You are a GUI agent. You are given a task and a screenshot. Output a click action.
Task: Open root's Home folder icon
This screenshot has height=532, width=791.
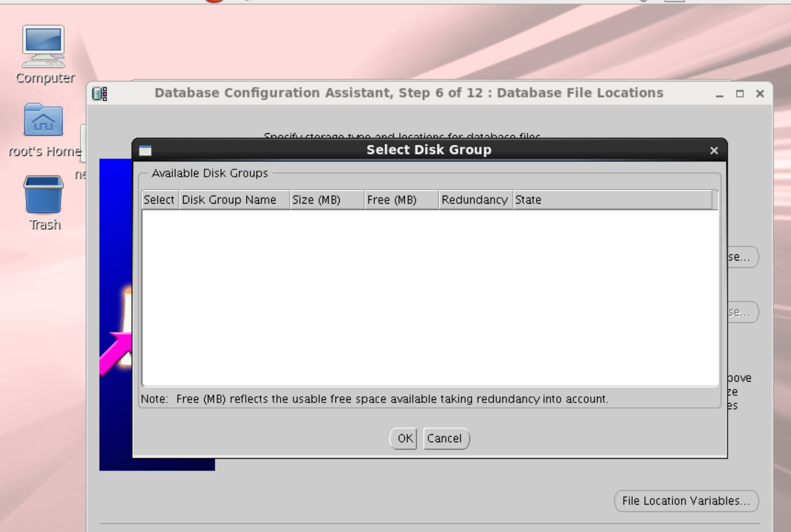(43, 120)
